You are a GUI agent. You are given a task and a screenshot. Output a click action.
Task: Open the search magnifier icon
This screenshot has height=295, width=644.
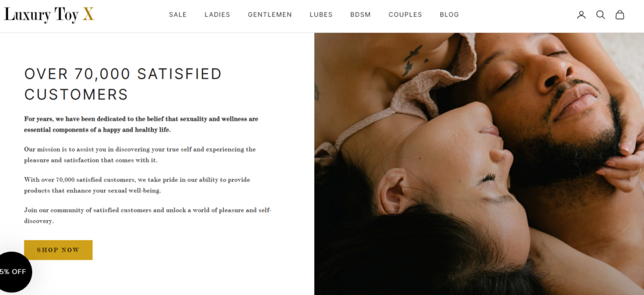click(x=601, y=15)
